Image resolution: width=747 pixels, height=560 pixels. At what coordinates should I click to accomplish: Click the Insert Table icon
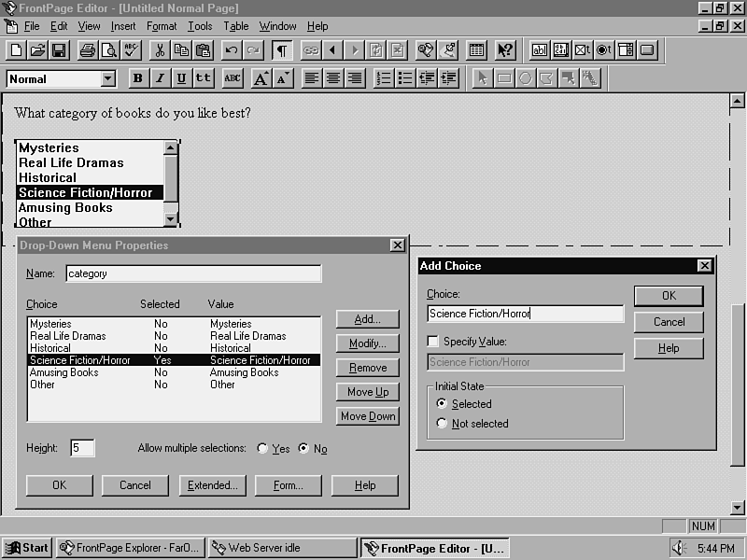coord(475,50)
